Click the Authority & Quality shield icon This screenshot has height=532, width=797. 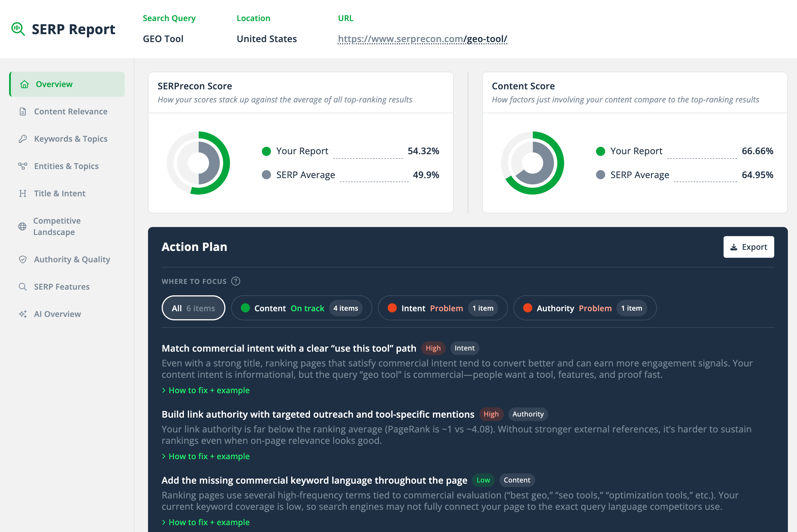tap(23, 259)
